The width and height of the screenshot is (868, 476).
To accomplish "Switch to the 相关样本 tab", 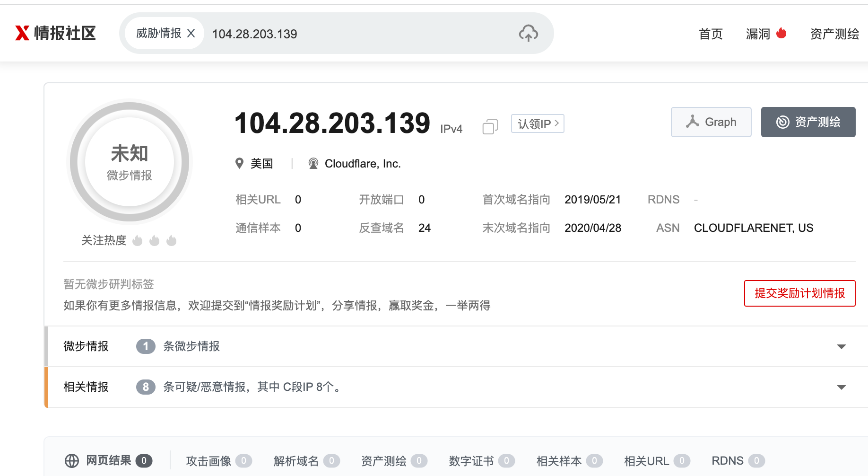I will point(569,461).
